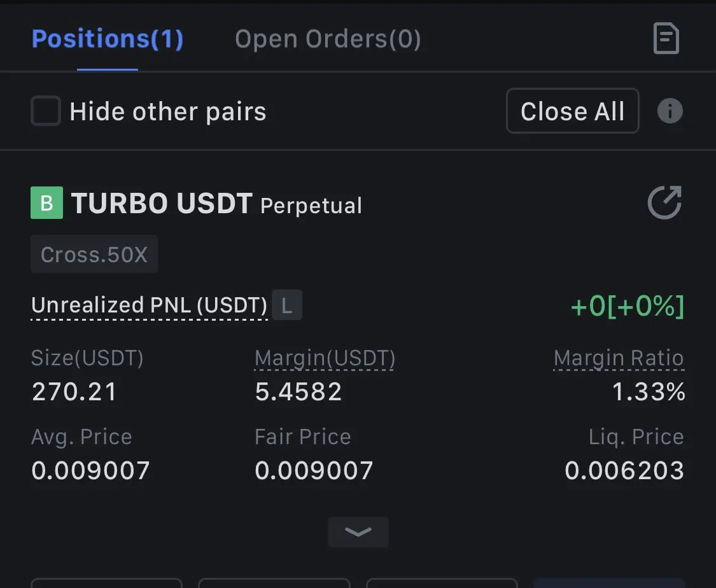Click the Margin(USDT) label
This screenshot has width=716, height=588.
click(x=325, y=358)
